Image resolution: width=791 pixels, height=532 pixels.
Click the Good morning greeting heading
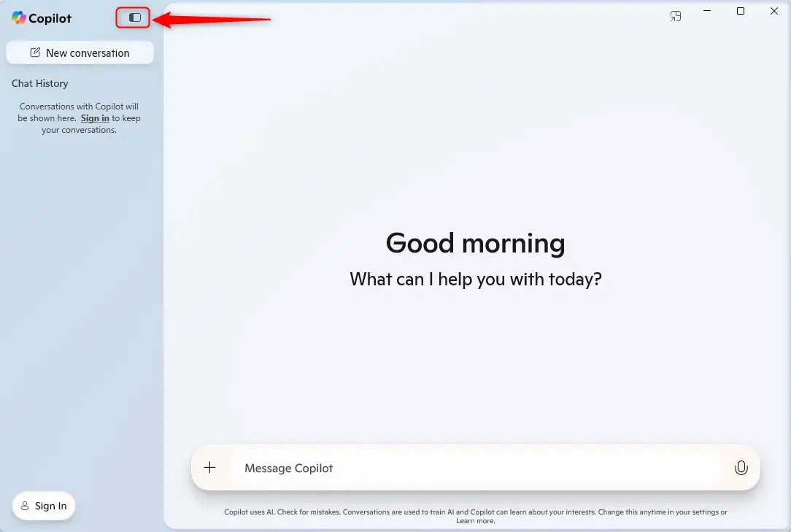[475, 243]
